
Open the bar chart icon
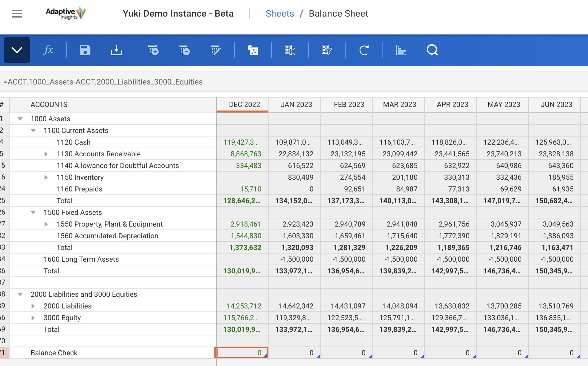tap(401, 50)
